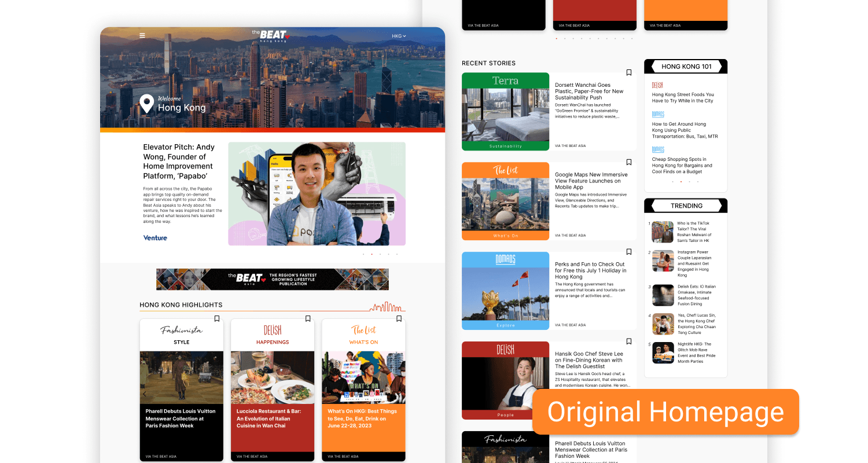
Task: Select the Hong Kong 101 tab header
Action: [686, 67]
